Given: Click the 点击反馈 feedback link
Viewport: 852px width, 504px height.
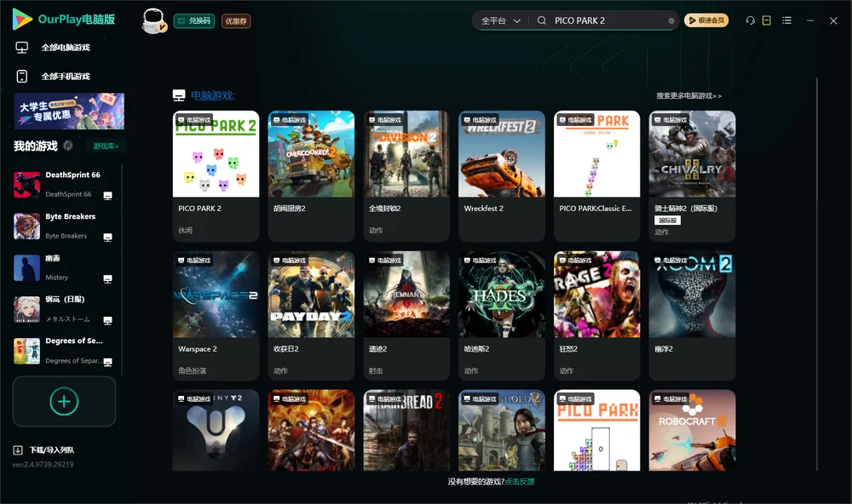Looking at the screenshot, I should click(x=520, y=482).
